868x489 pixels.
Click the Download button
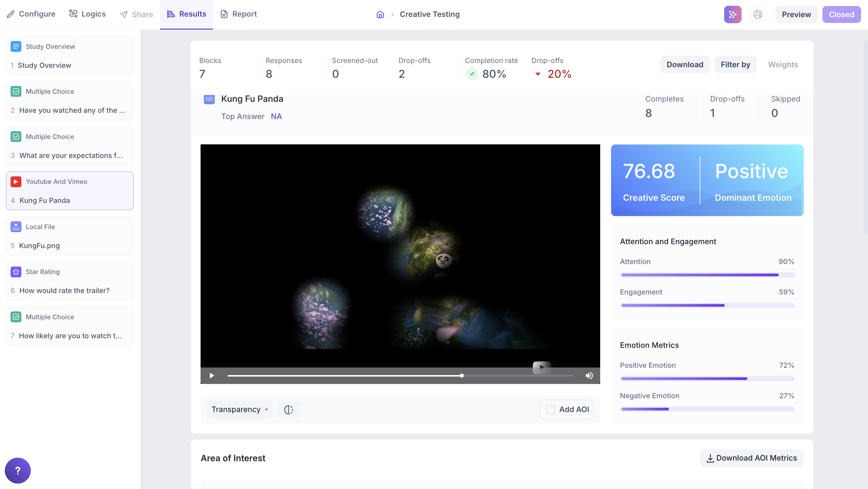tap(685, 65)
